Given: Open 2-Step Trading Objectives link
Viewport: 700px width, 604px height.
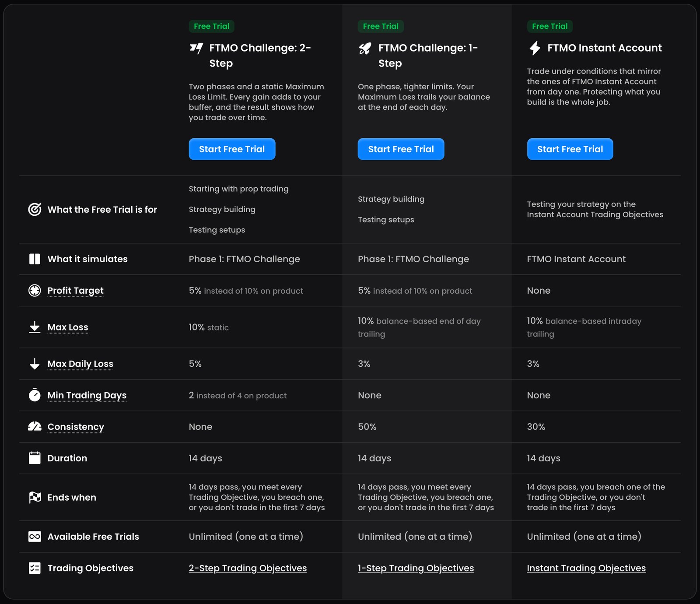Looking at the screenshot, I should tap(248, 568).
